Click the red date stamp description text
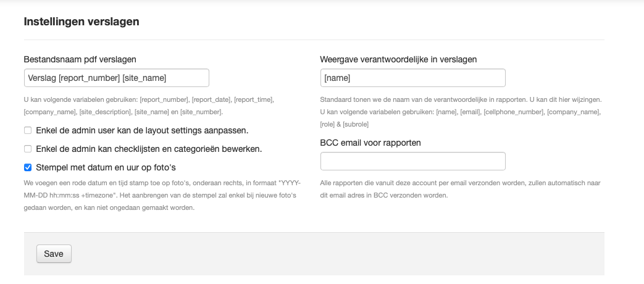Screen dimensions: 644x284 coord(162,195)
